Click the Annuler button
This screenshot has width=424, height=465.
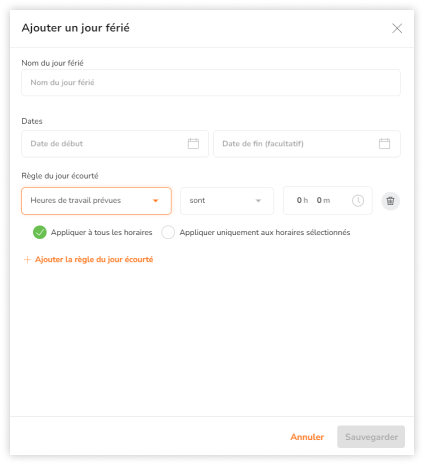[307, 437]
